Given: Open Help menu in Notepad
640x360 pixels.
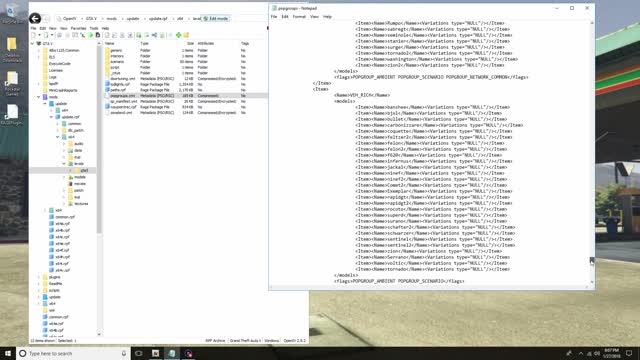Looking at the screenshot, I should [x=327, y=17].
